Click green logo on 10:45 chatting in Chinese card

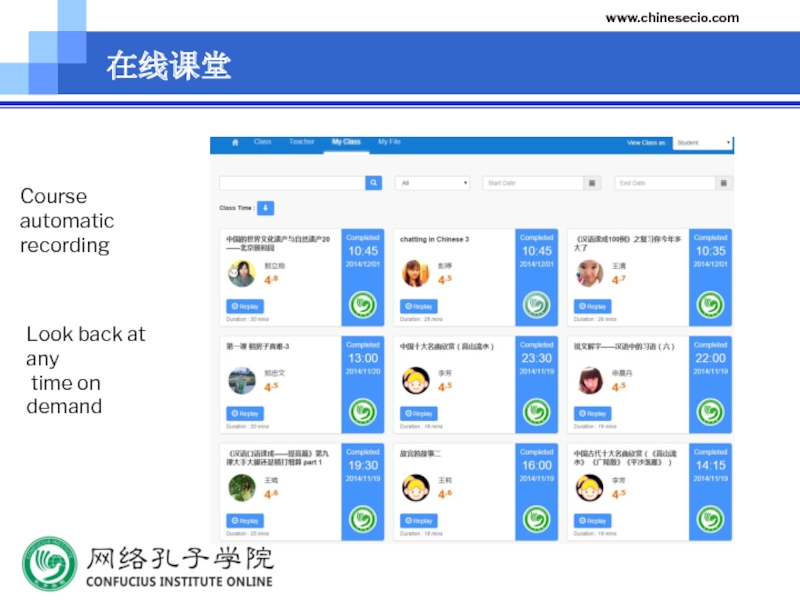pos(537,305)
